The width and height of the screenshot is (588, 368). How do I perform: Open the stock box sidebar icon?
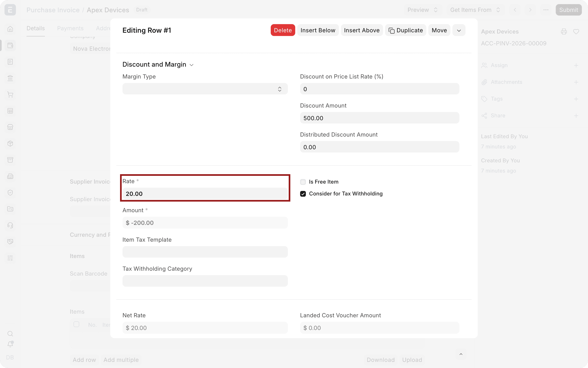coord(10,143)
